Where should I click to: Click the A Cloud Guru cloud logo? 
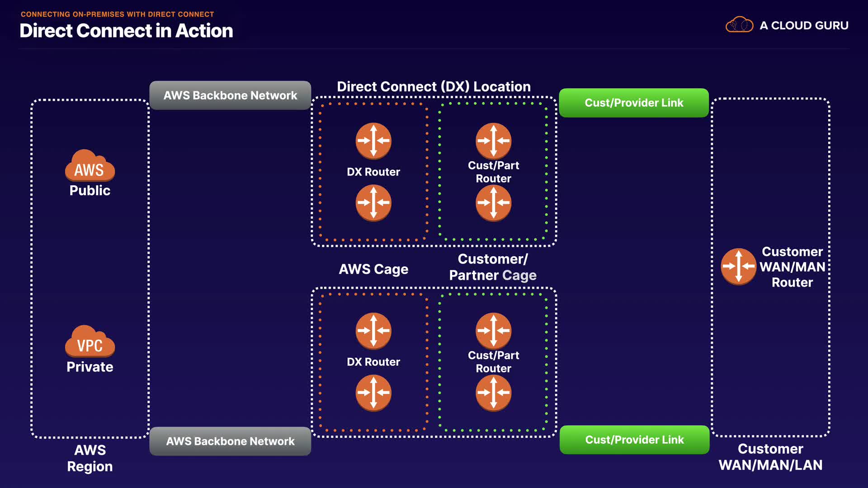[739, 25]
